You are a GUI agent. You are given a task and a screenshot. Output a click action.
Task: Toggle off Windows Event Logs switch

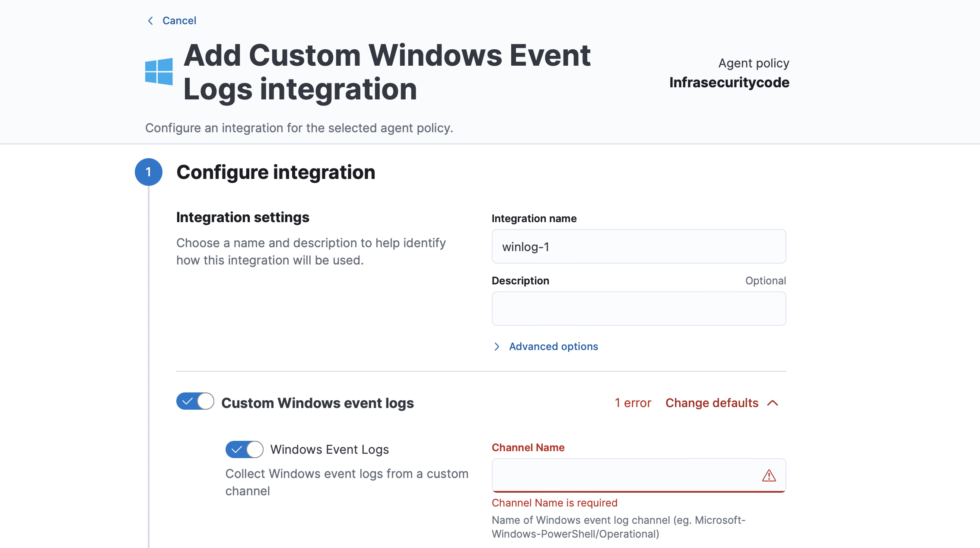[244, 449]
